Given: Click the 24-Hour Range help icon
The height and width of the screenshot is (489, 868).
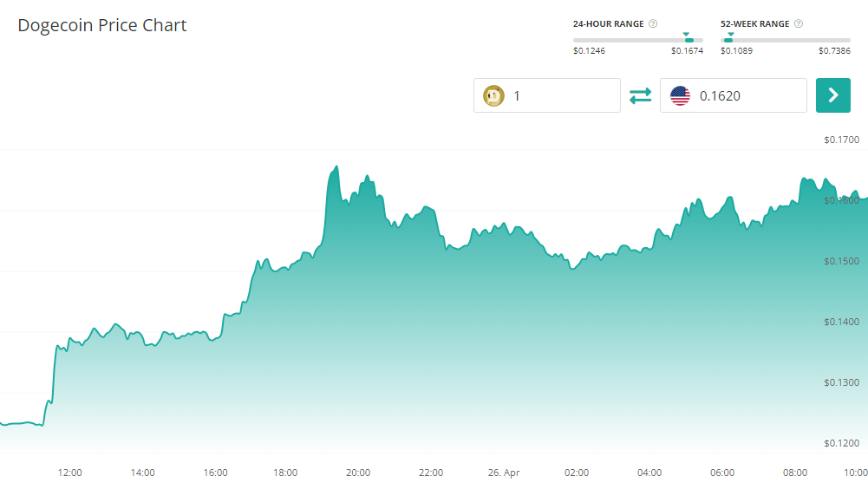Looking at the screenshot, I should click(653, 24).
